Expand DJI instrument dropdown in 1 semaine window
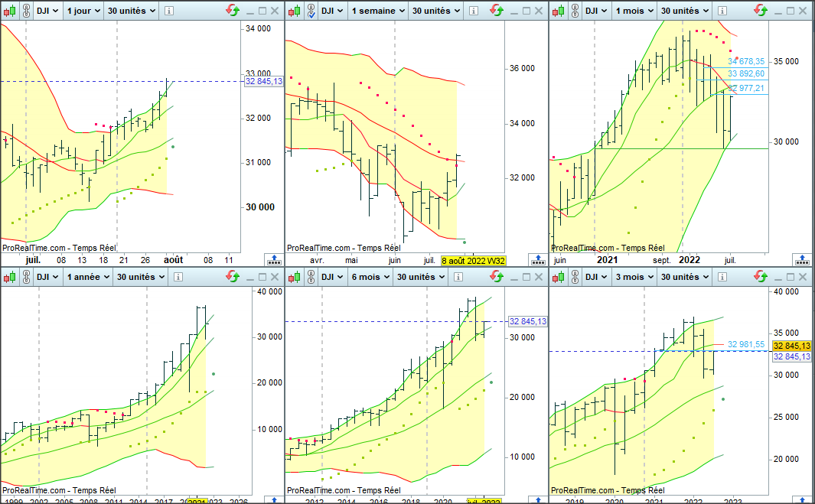The height and width of the screenshot is (504, 815). pos(332,11)
